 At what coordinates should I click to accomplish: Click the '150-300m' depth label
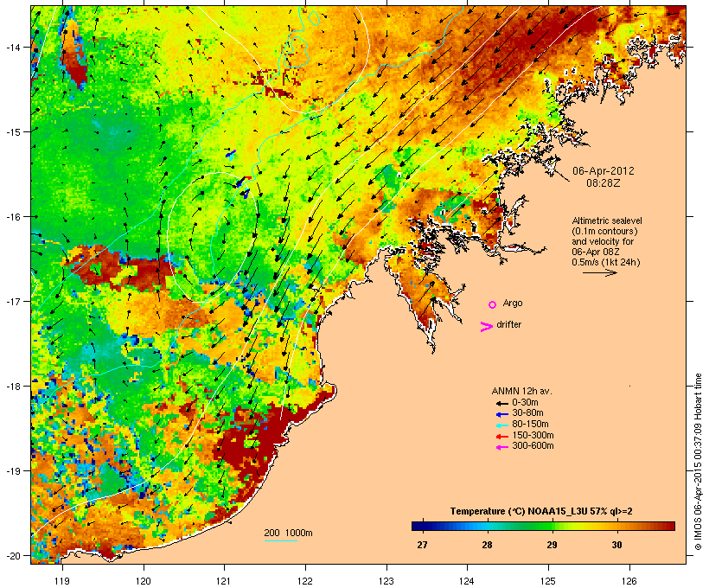coord(533,435)
